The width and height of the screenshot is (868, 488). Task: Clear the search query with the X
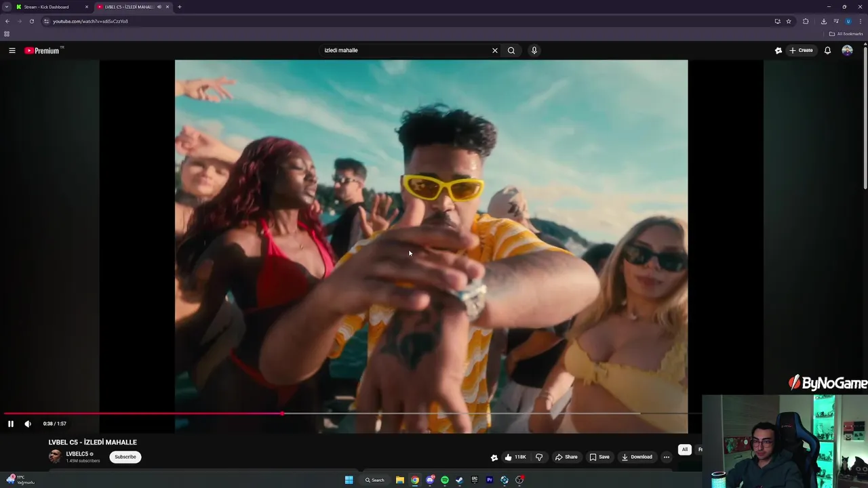pyautogui.click(x=495, y=50)
